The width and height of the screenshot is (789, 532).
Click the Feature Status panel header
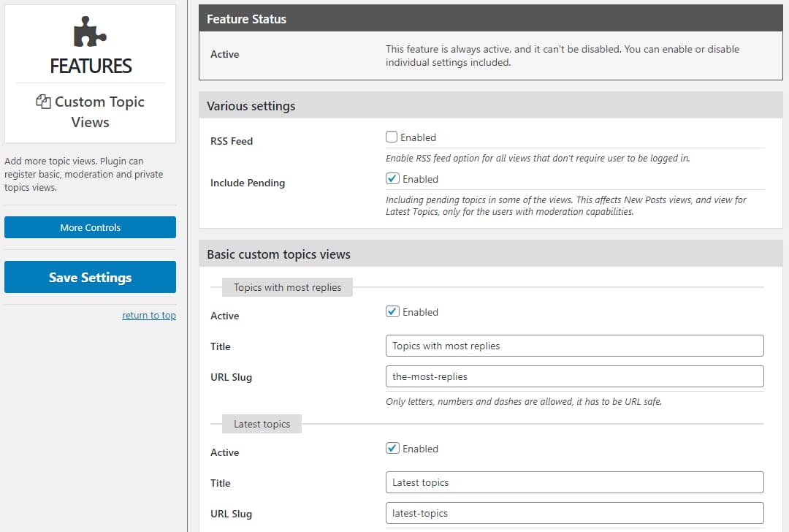point(491,18)
